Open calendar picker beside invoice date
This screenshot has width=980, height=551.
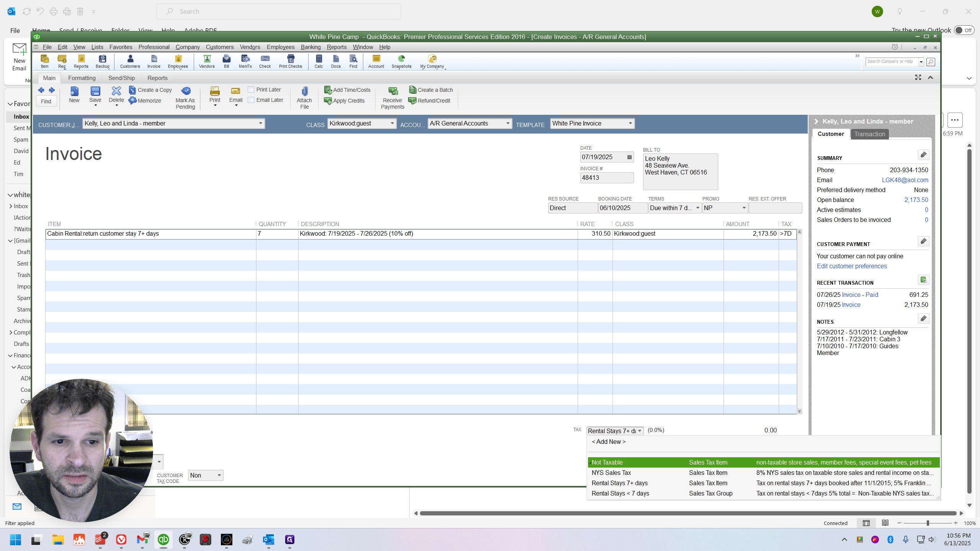click(629, 157)
